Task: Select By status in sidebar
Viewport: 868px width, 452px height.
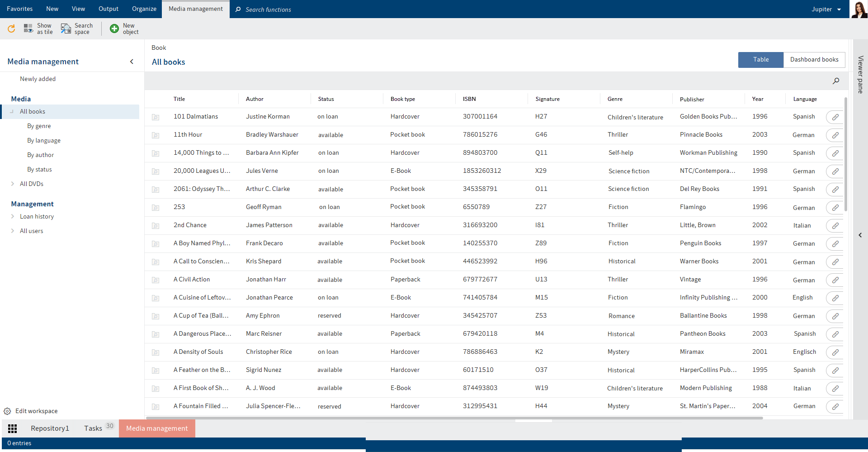Action: pyautogui.click(x=39, y=169)
